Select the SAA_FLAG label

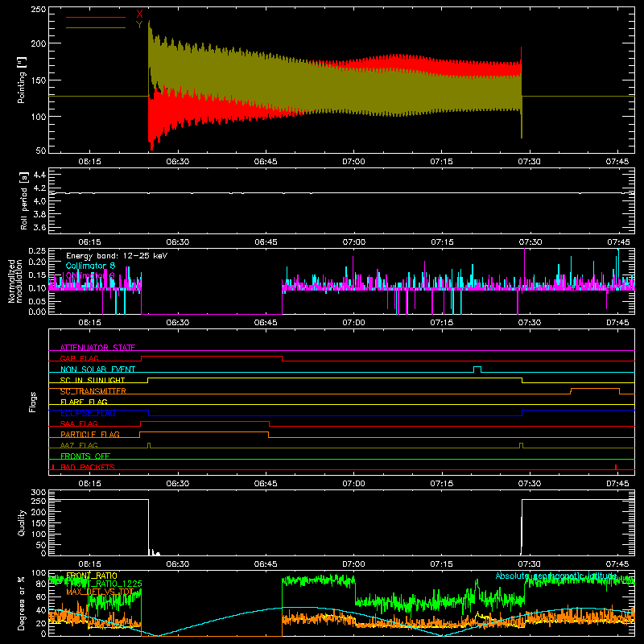[79, 424]
